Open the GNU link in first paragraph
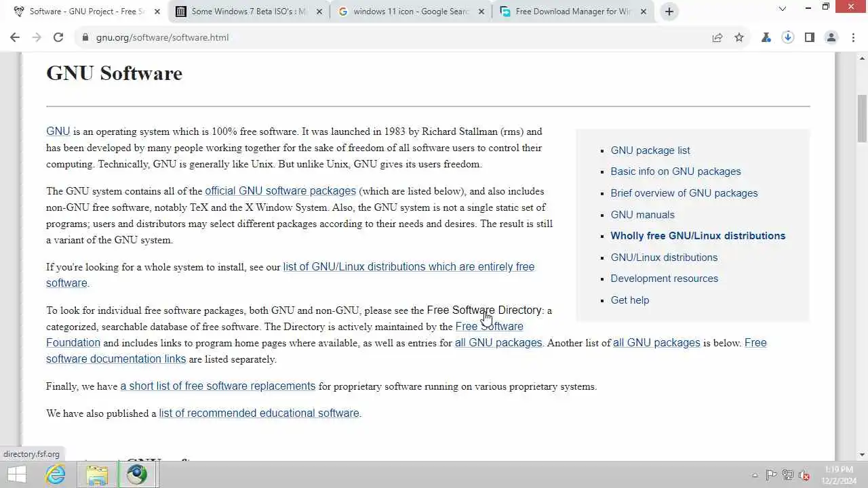868x488 pixels. pos(58,131)
